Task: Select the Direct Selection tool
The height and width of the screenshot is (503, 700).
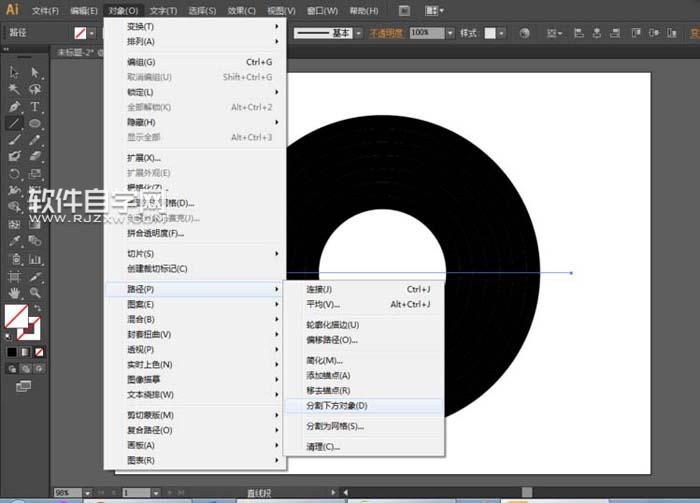Action: [x=35, y=72]
